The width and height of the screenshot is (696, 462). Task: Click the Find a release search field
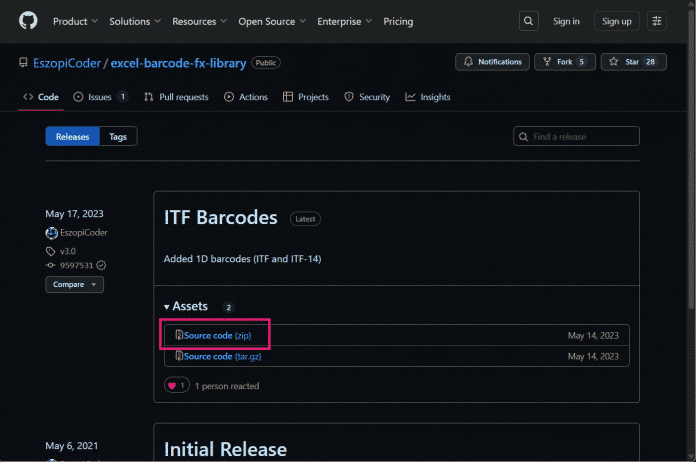coord(576,137)
